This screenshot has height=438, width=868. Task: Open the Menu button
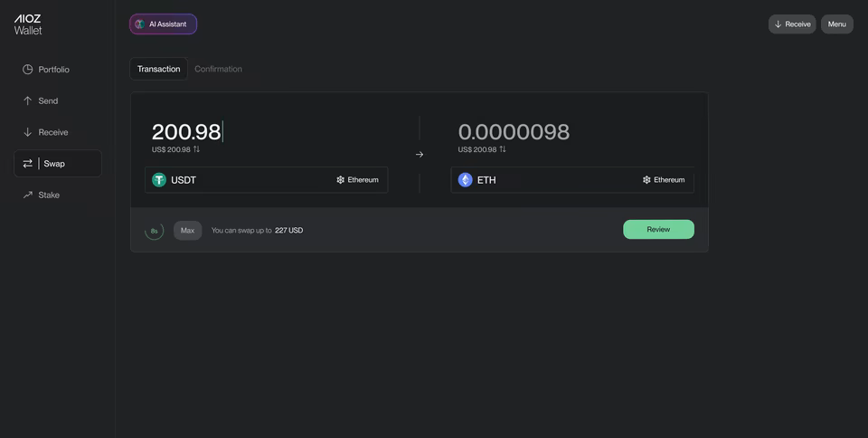coord(837,24)
